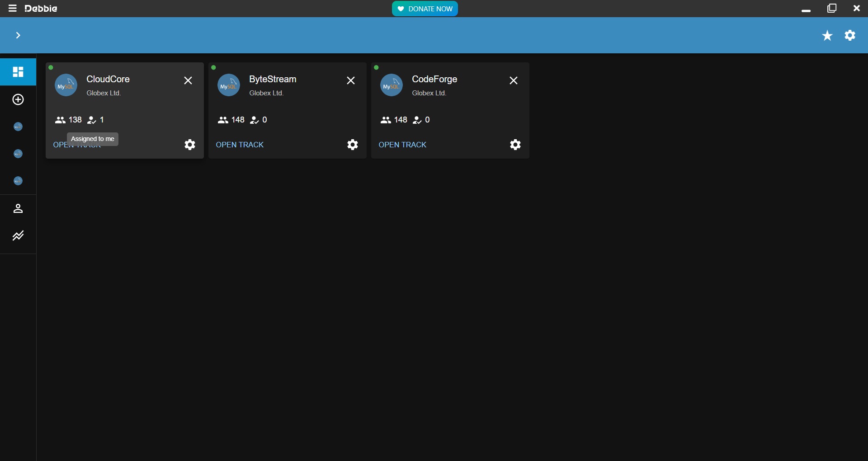Select the dashboard grid icon in sidebar
Image resolution: width=868 pixels, height=461 pixels.
[18, 72]
